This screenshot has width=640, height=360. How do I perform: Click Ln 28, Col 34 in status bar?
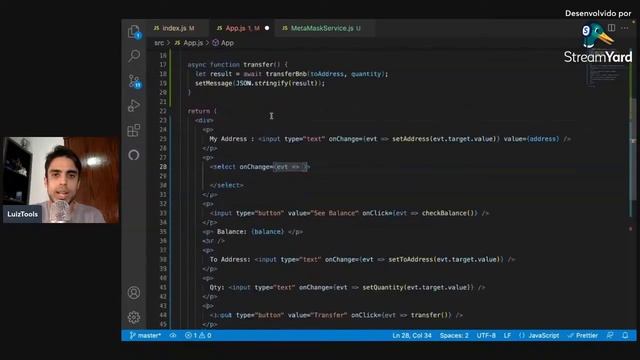[x=412, y=335]
